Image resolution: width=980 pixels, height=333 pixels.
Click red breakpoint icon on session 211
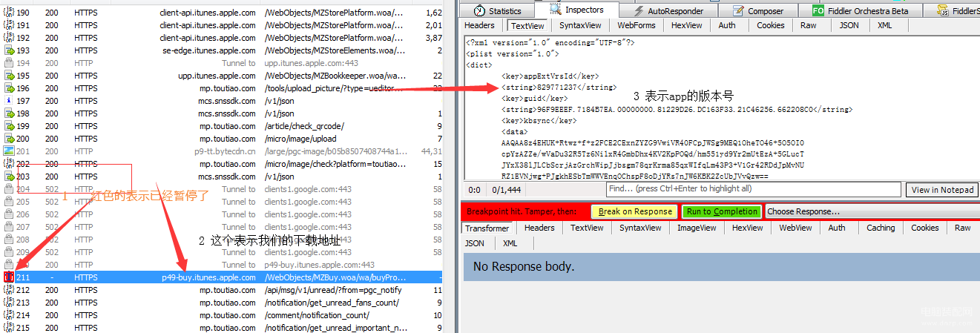pos(9,277)
